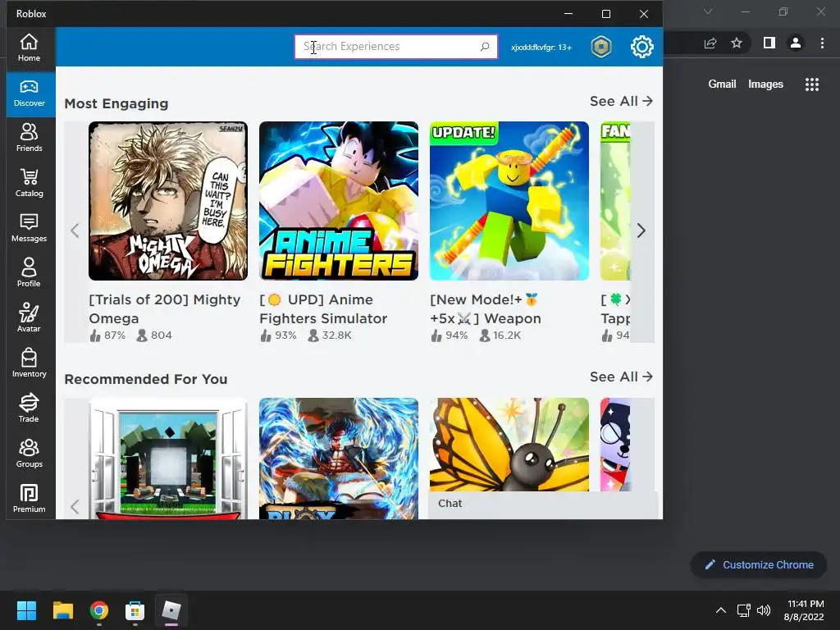The width and height of the screenshot is (840, 630).
Task: Click Customize Chrome button
Action: point(759,564)
